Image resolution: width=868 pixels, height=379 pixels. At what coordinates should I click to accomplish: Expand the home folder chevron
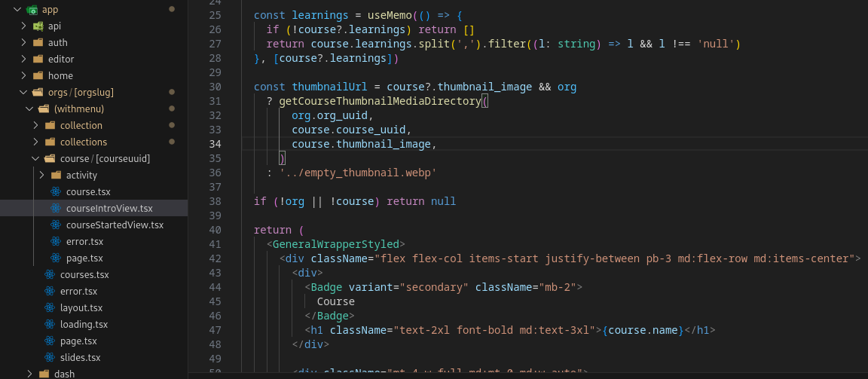pos(23,76)
